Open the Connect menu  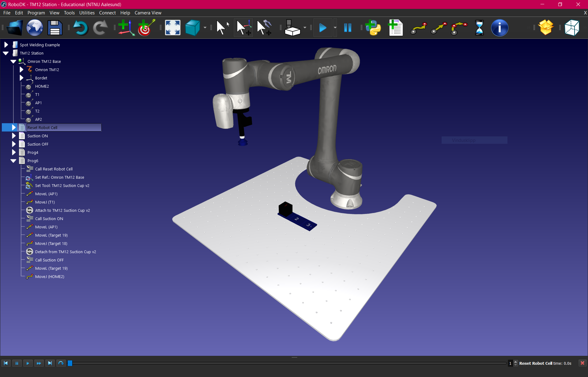point(107,13)
